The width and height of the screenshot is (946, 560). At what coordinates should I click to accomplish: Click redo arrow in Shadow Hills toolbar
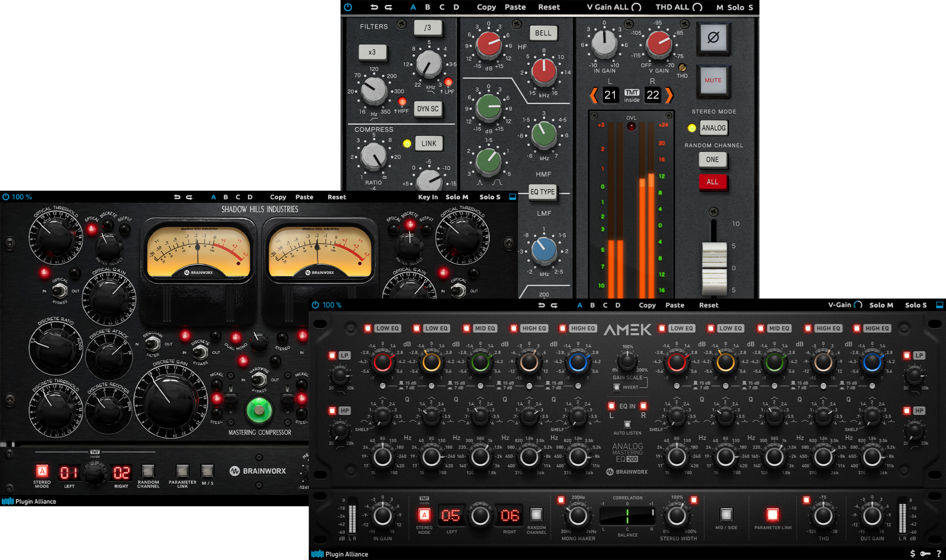click(x=189, y=197)
